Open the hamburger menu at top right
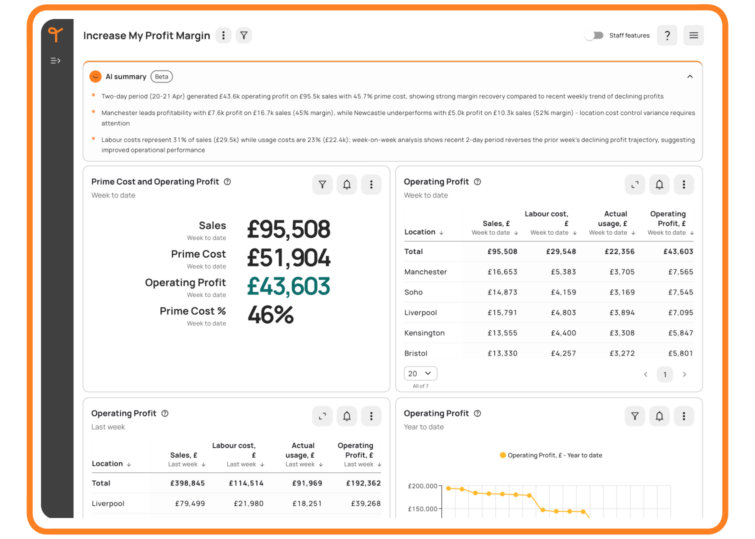The image size is (755, 539). 693,35
